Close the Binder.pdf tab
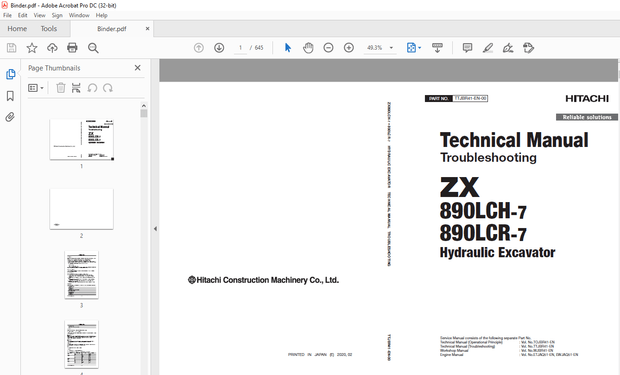 (x=147, y=28)
